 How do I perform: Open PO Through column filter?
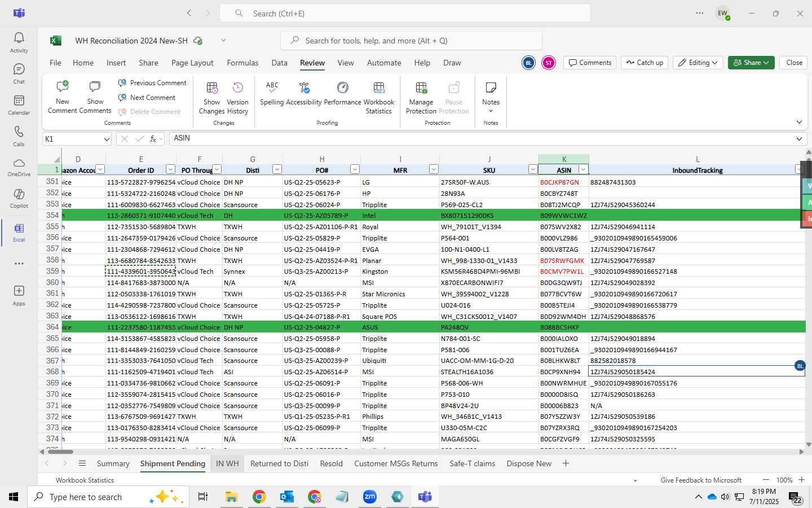pos(217,169)
